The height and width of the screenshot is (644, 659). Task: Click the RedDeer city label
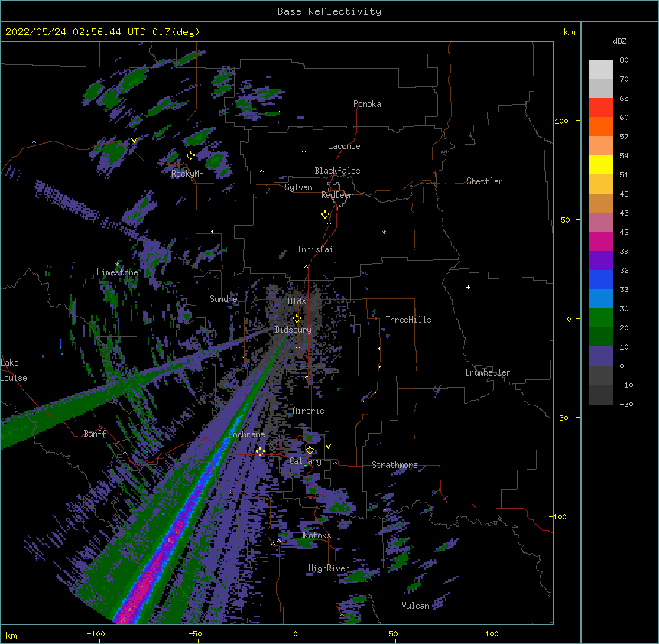pyautogui.click(x=336, y=195)
